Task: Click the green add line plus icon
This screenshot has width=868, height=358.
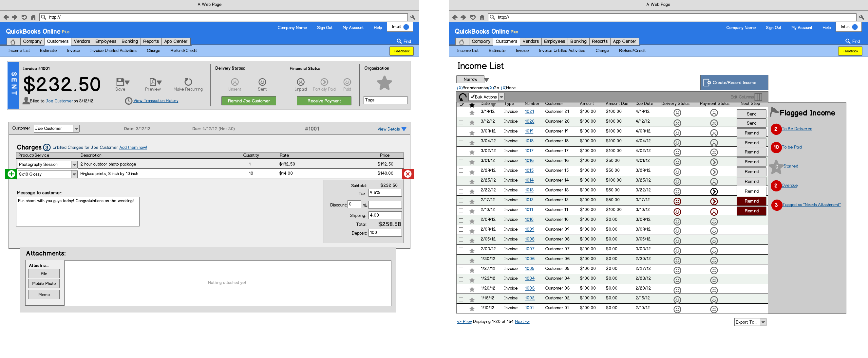Action: tap(11, 174)
